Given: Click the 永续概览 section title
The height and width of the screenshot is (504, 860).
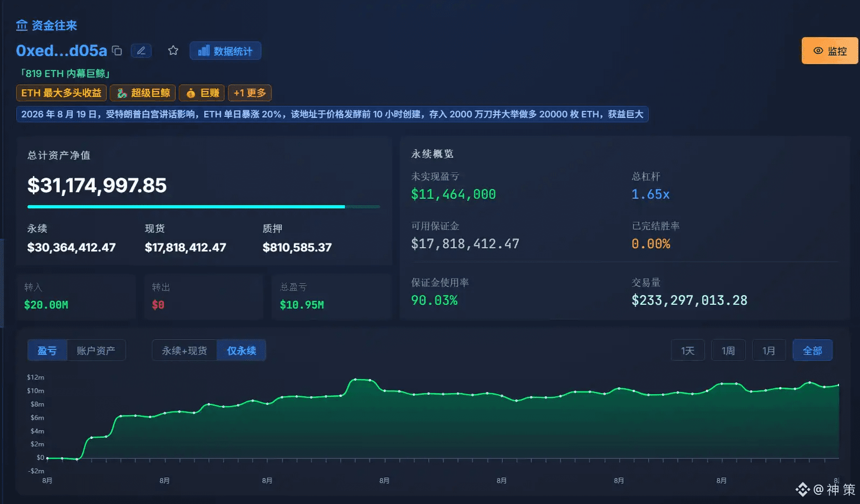Looking at the screenshot, I should click(x=432, y=154).
